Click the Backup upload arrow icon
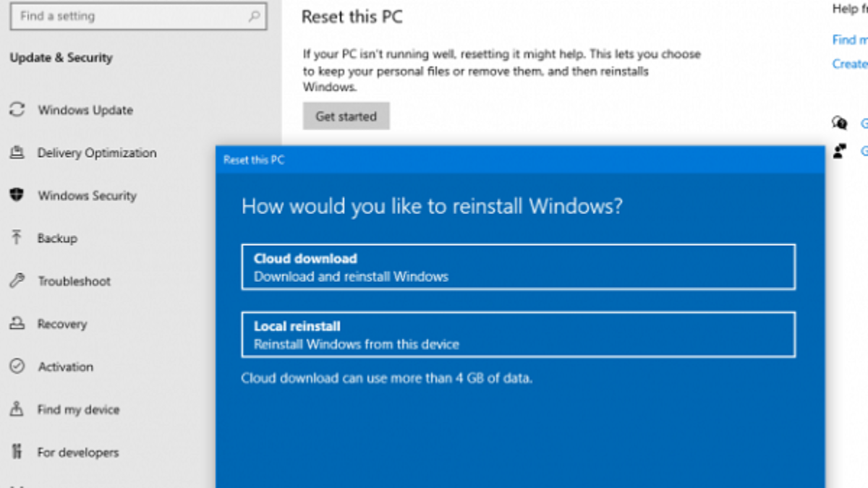 [x=16, y=238]
